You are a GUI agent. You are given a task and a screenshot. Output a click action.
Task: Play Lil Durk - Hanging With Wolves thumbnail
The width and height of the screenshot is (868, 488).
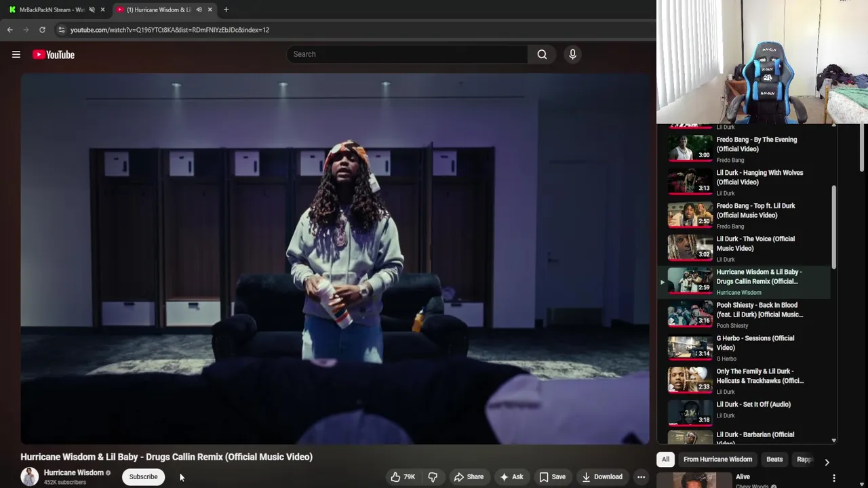click(x=690, y=182)
